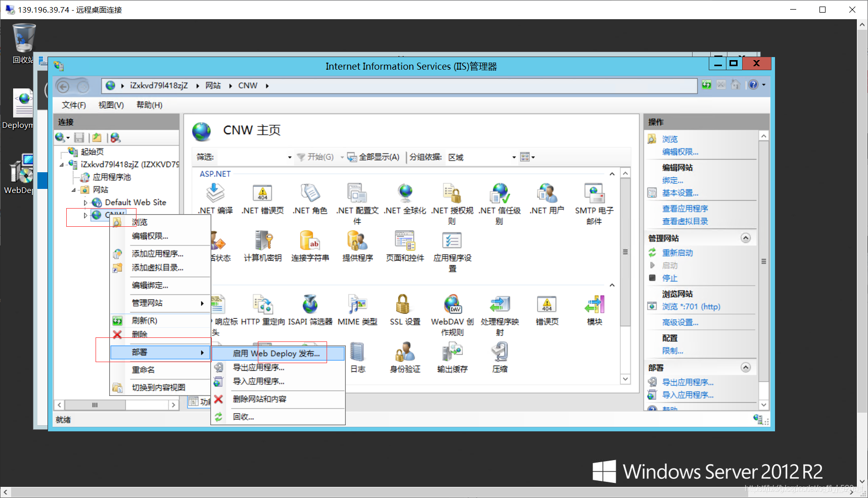
Task: Expand the Default Web Site tree node
Action: click(85, 203)
